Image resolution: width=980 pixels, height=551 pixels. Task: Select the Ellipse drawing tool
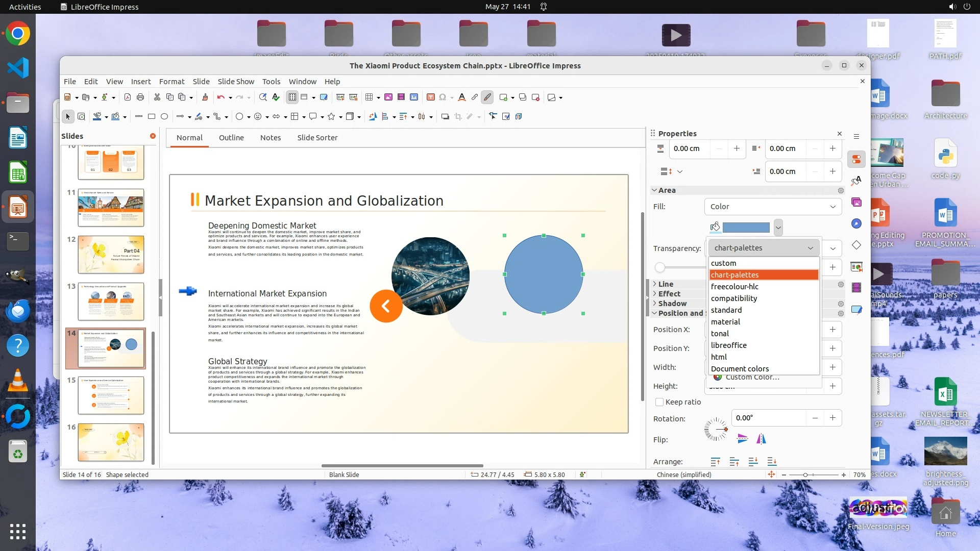coord(164,116)
